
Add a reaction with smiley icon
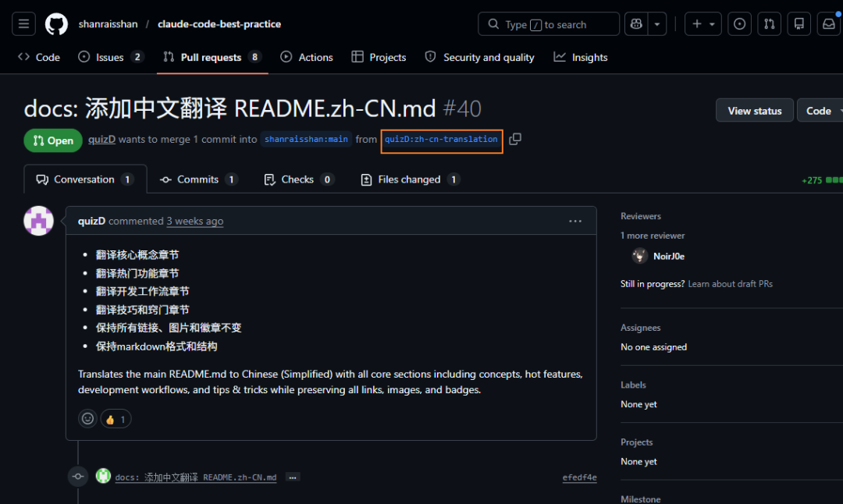click(87, 418)
